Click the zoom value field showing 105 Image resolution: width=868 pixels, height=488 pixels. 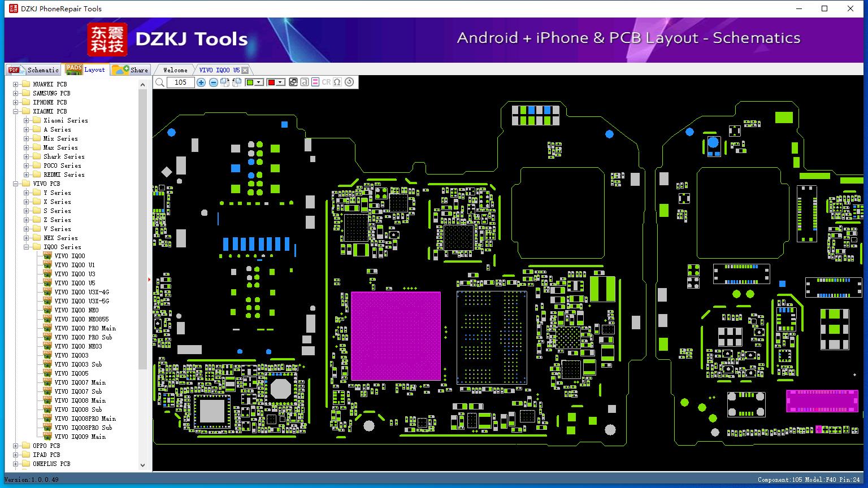point(180,82)
